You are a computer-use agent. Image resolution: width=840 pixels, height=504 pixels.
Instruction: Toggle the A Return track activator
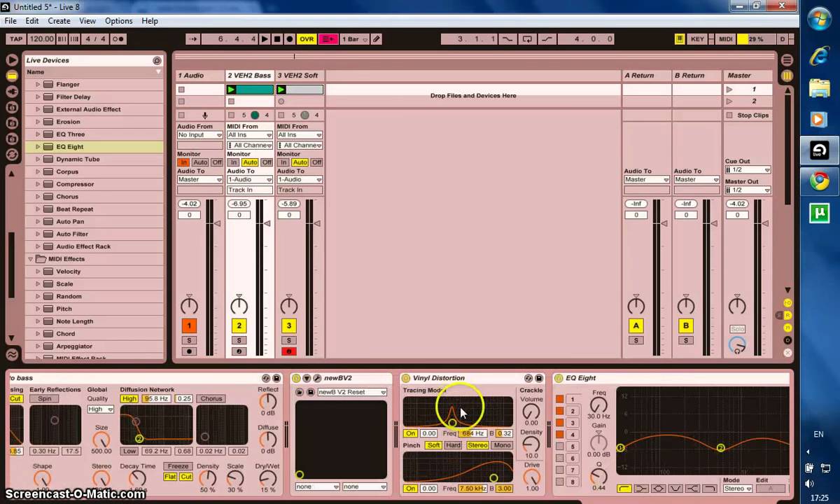click(x=636, y=325)
